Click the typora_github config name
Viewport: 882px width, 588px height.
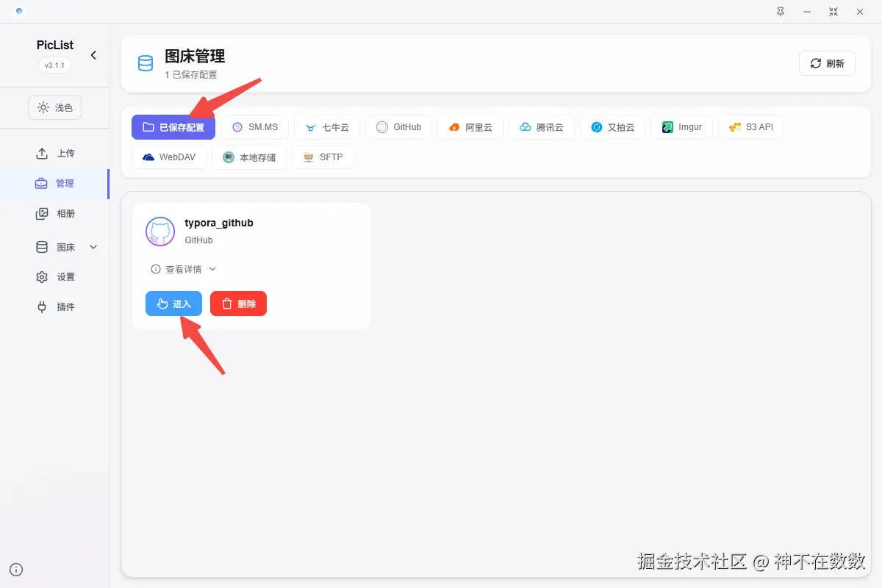point(219,223)
